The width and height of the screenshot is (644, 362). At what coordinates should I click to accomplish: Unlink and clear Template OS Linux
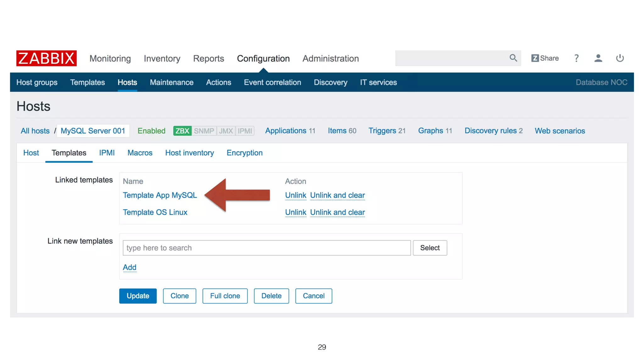click(337, 212)
